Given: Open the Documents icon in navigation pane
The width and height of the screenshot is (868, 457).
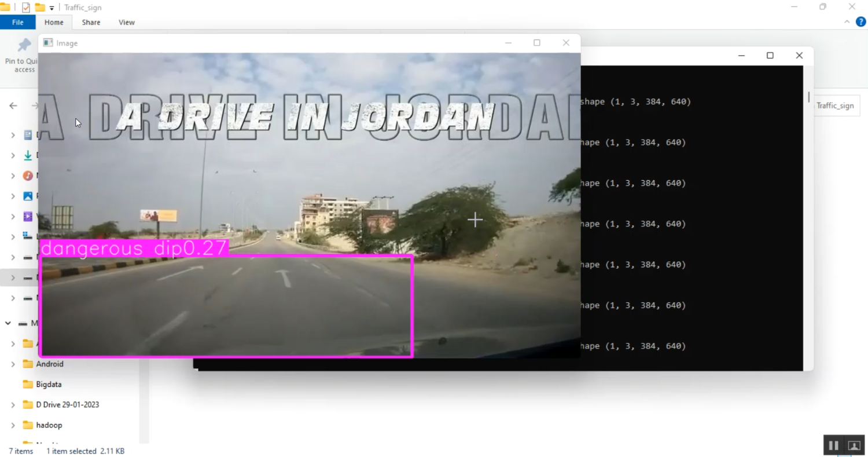Looking at the screenshot, I should pyautogui.click(x=27, y=135).
